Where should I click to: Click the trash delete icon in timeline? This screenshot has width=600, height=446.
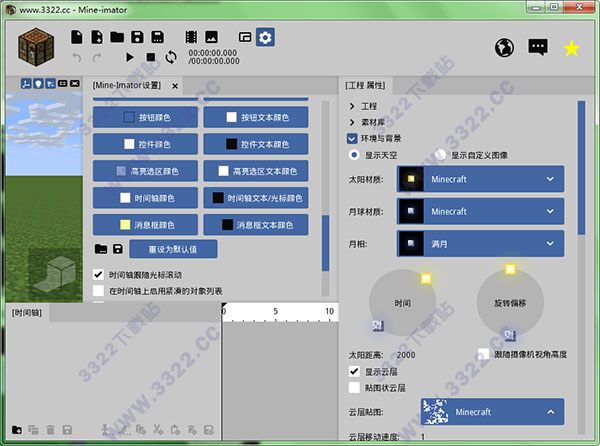point(50,430)
